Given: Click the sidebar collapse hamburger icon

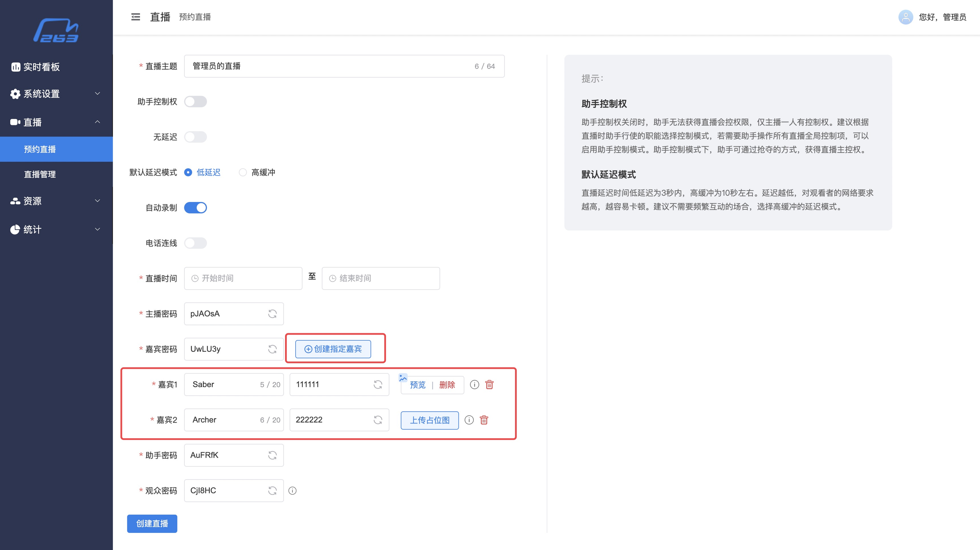Looking at the screenshot, I should tap(135, 17).
